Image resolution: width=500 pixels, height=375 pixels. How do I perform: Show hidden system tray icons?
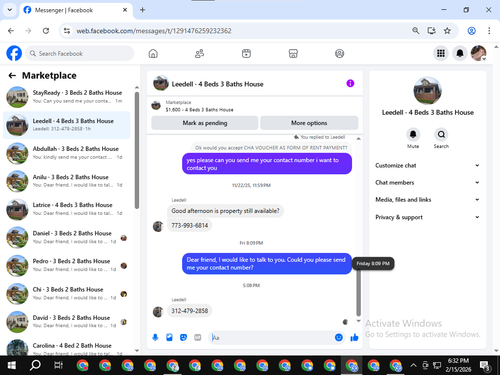click(413, 365)
